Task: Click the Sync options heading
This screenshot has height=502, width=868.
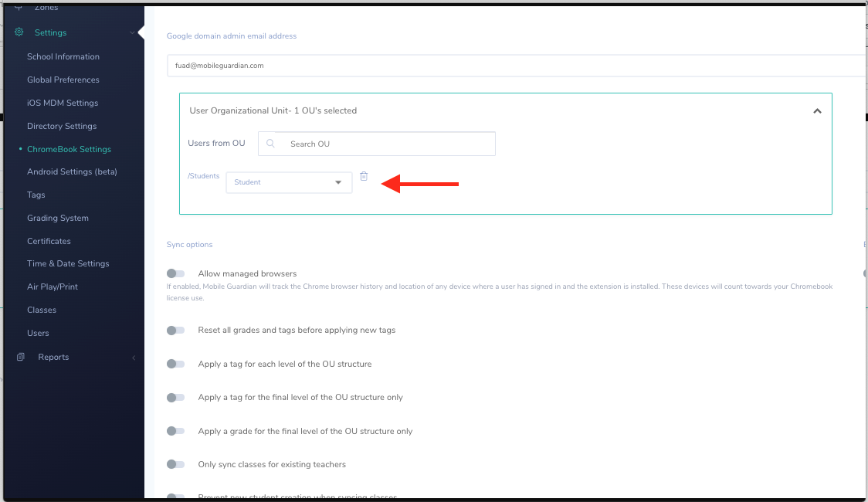Action: 189,245
